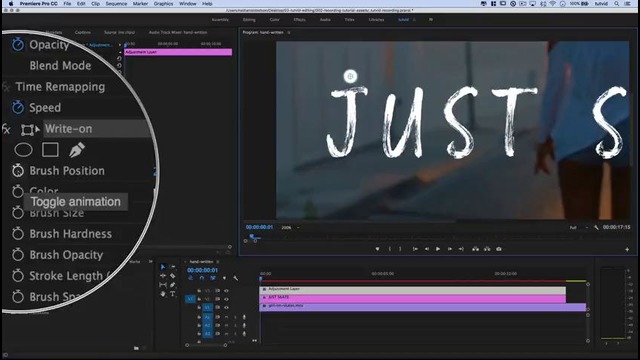Toggle the Write-on fx effect on/off

point(6,129)
